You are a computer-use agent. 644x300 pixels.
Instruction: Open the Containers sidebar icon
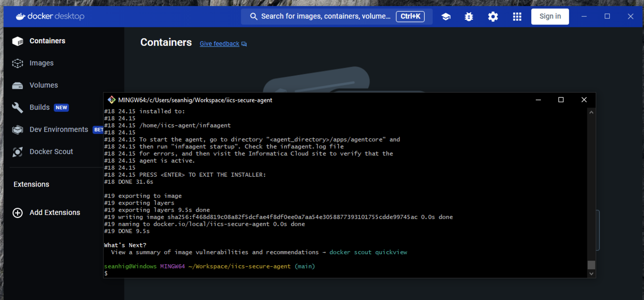[x=18, y=41]
